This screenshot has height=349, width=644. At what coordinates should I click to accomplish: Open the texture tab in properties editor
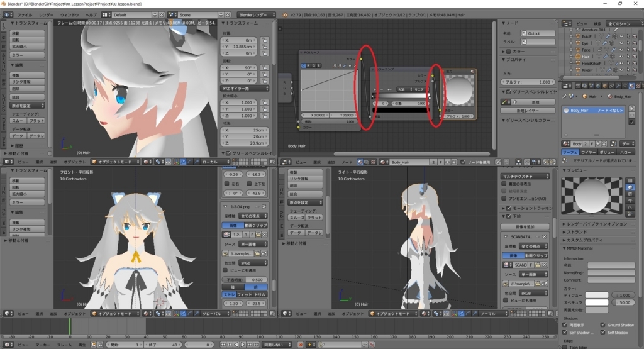[638, 86]
